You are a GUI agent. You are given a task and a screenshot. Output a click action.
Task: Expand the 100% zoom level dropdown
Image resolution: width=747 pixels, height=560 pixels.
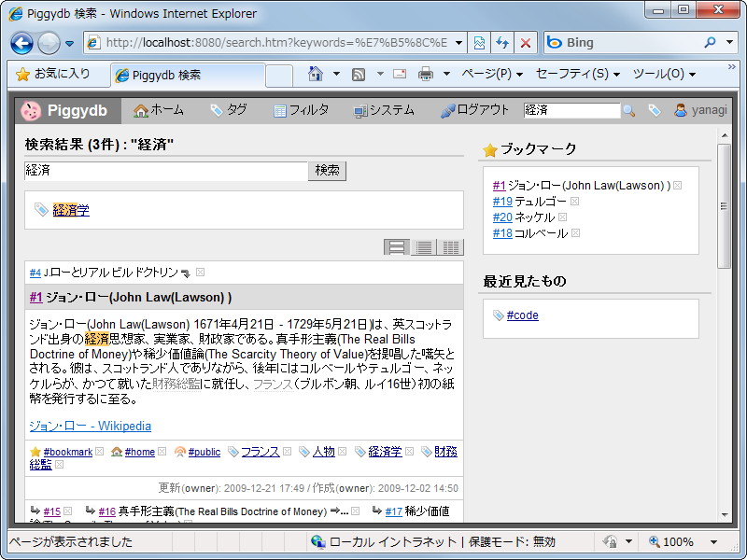click(713, 542)
